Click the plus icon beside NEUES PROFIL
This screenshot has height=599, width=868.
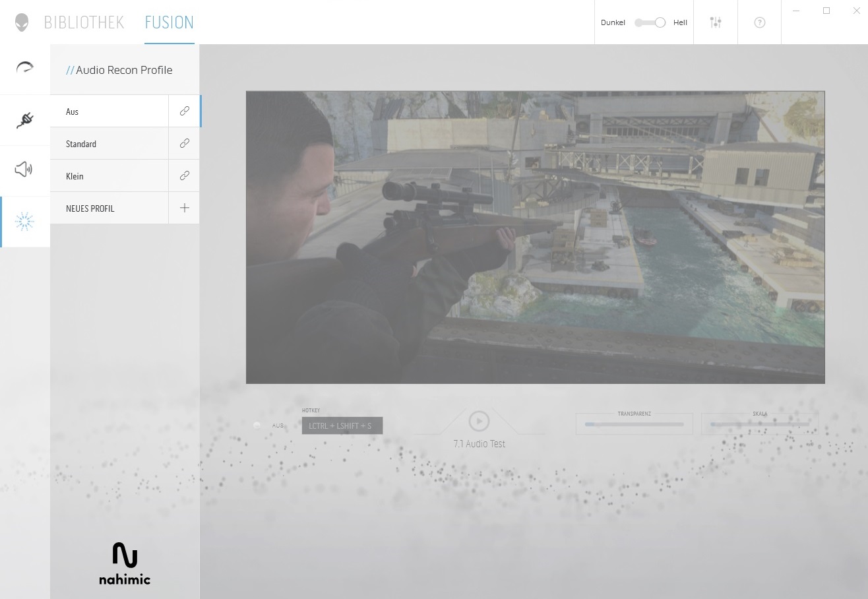pyautogui.click(x=185, y=208)
